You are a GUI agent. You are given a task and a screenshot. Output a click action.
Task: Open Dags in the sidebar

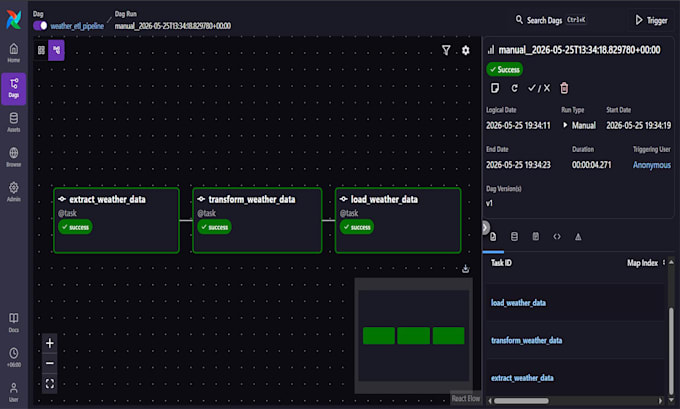tap(14, 88)
